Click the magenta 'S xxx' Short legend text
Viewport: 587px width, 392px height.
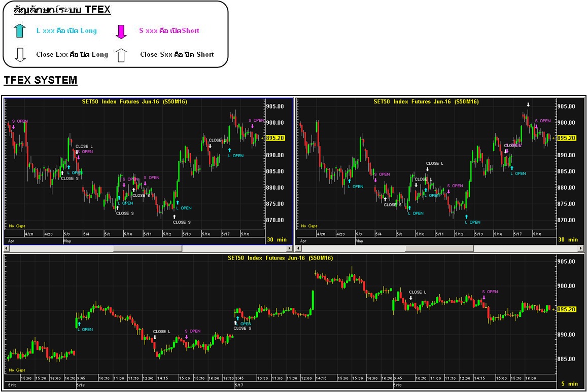[x=169, y=30]
